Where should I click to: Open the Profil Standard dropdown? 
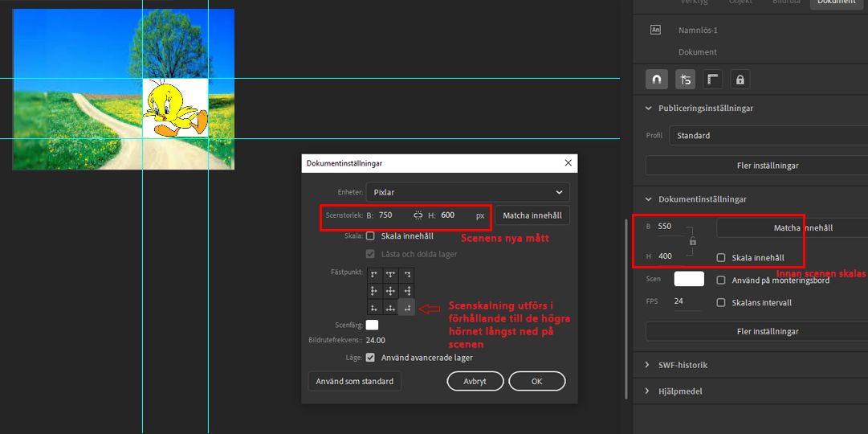pos(768,135)
